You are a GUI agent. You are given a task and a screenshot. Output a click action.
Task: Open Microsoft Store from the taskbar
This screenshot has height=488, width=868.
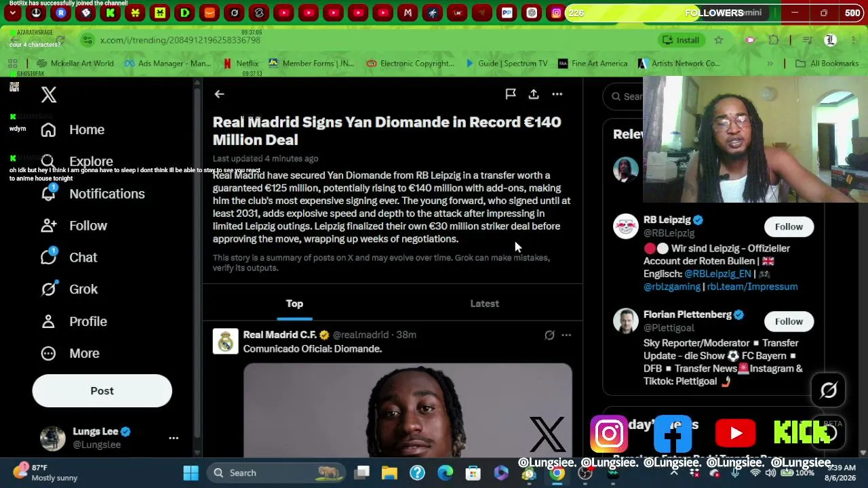pos(473,473)
